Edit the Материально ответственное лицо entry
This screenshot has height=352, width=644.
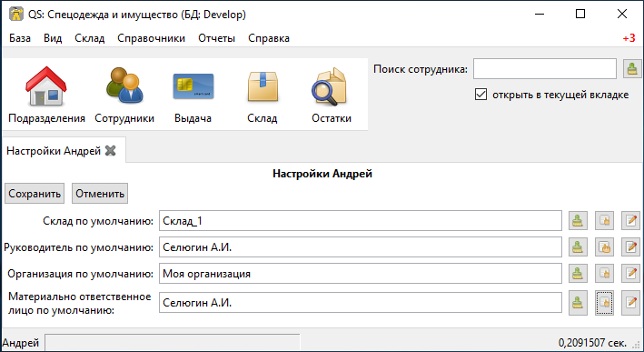[631, 303]
